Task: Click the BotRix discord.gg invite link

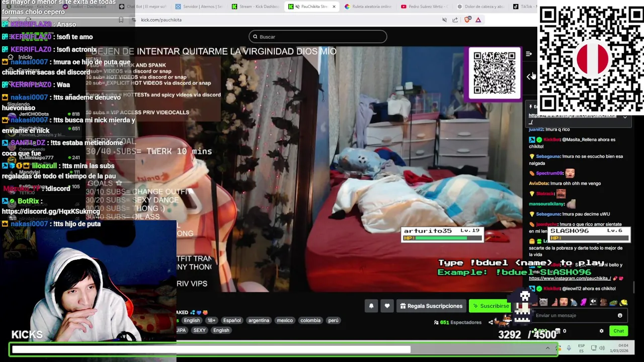Action: (51, 212)
